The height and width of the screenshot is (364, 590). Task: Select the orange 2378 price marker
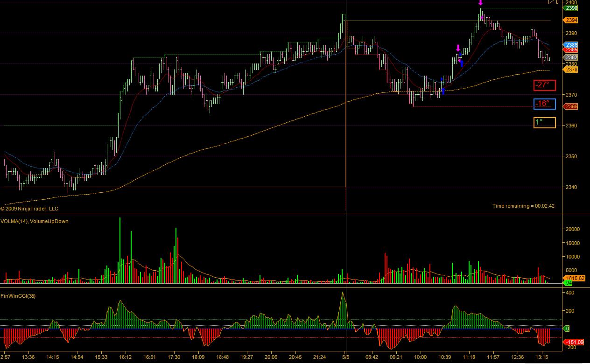coord(571,70)
